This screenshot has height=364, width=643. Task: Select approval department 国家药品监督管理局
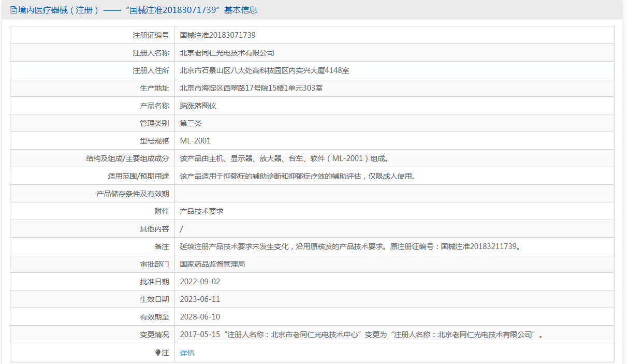pyautogui.click(x=213, y=264)
